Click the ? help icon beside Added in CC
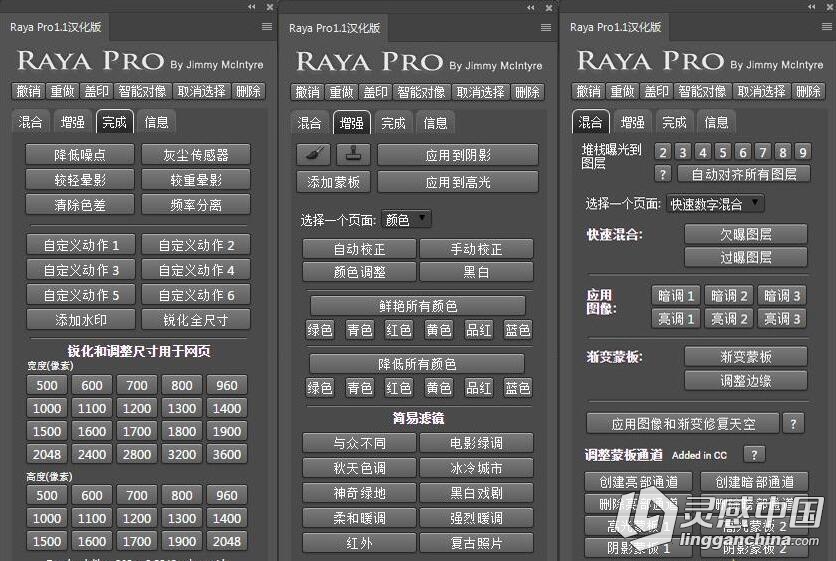The height and width of the screenshot is (561, 836). point(754,454)
